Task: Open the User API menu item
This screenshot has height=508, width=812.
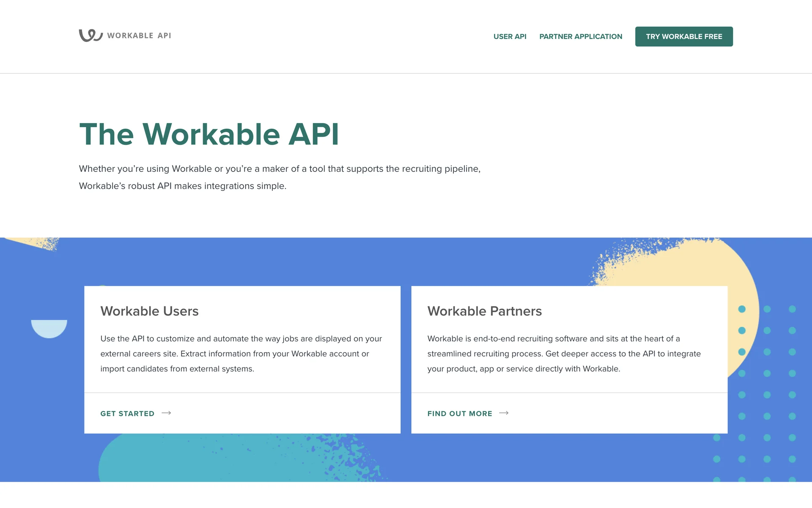Action: 510,37
